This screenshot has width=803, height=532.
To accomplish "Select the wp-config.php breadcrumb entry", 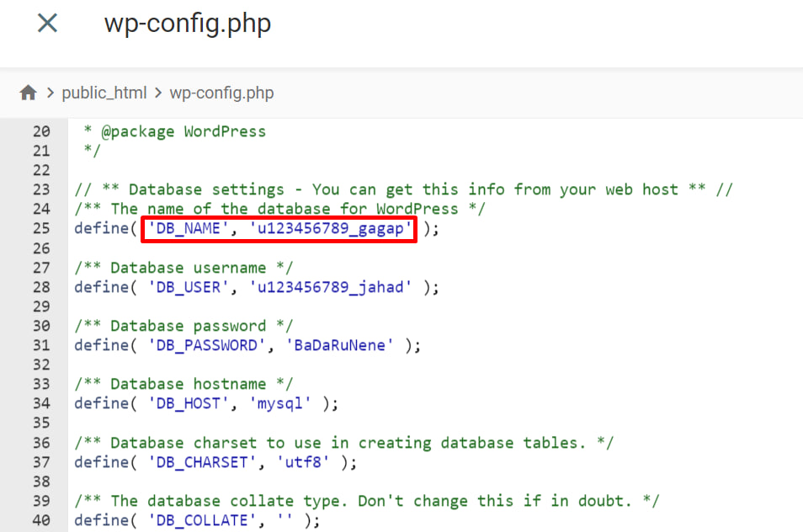I will 221,93.
